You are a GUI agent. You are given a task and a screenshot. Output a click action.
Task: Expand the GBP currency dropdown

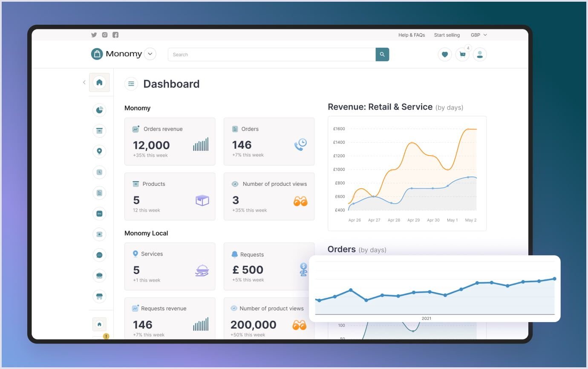[x=478, y=35]
